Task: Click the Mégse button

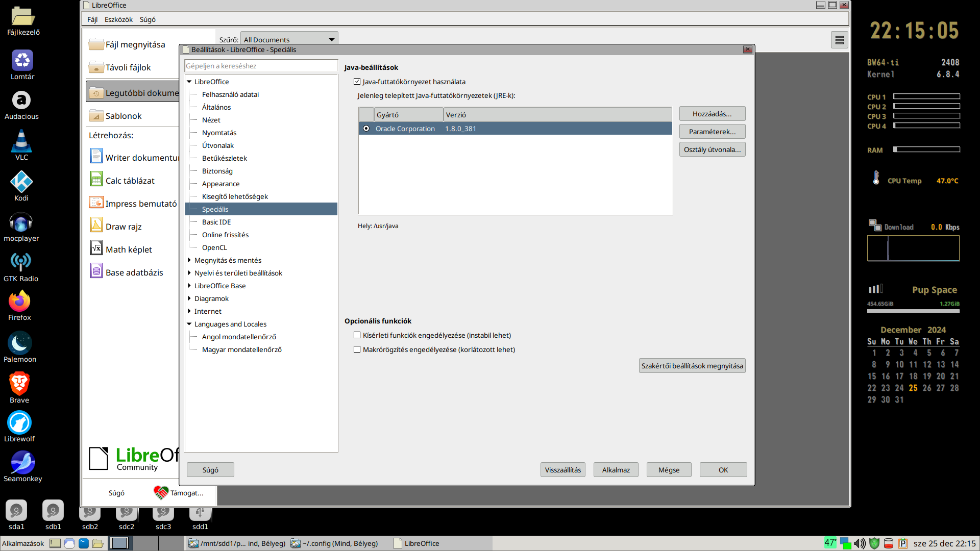Action: click(x=669, y=470)
